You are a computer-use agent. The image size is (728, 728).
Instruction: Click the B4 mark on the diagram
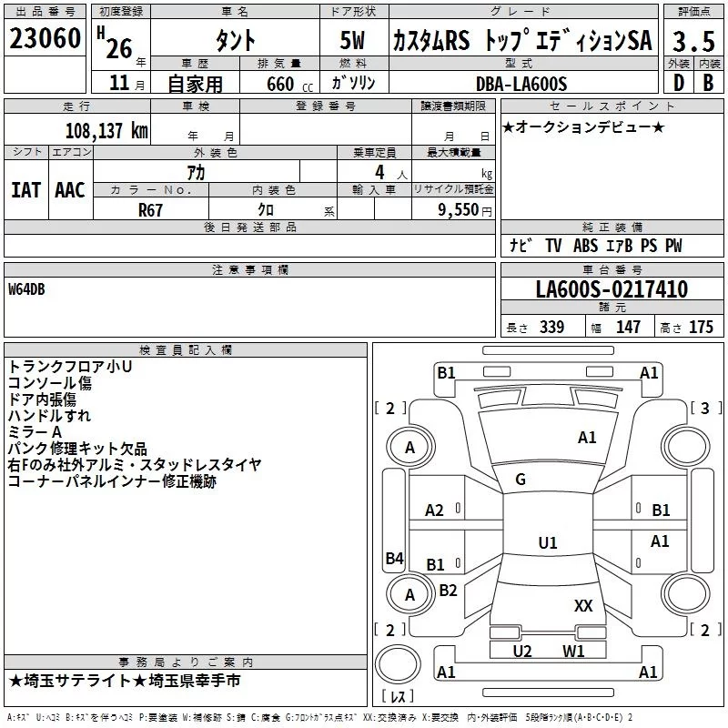pyautogui.click(x=395, y=558)
